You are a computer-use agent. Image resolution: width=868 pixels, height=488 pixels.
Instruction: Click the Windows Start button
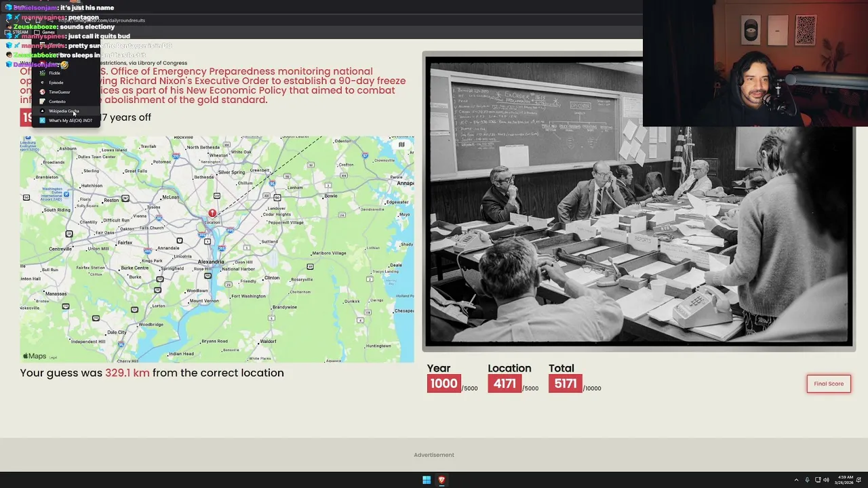427,480
